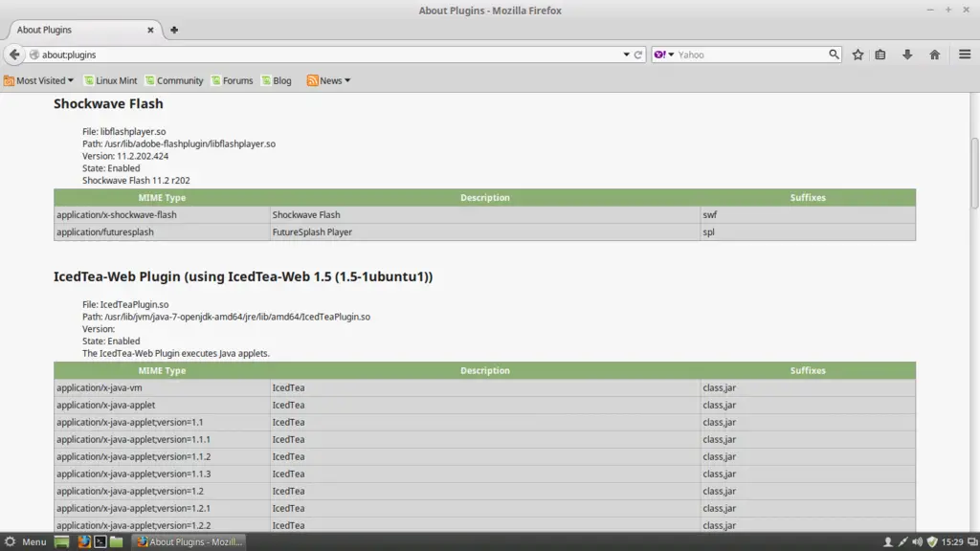
Task: Open the Forums bookmark
Action: pos(232,80)
